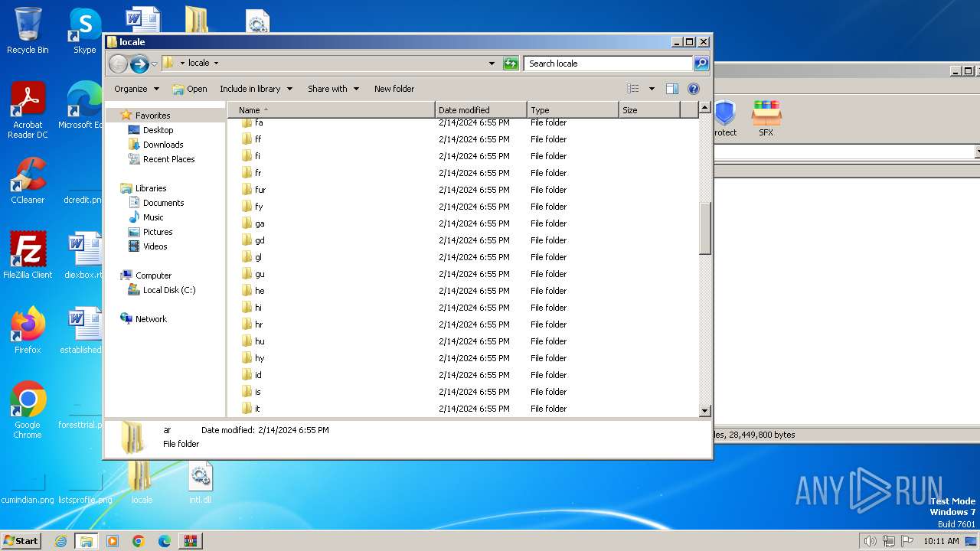
Task: Select Local Disk (C:) in navigation pane
Action: pyautogui.click(x=168, y=290)
